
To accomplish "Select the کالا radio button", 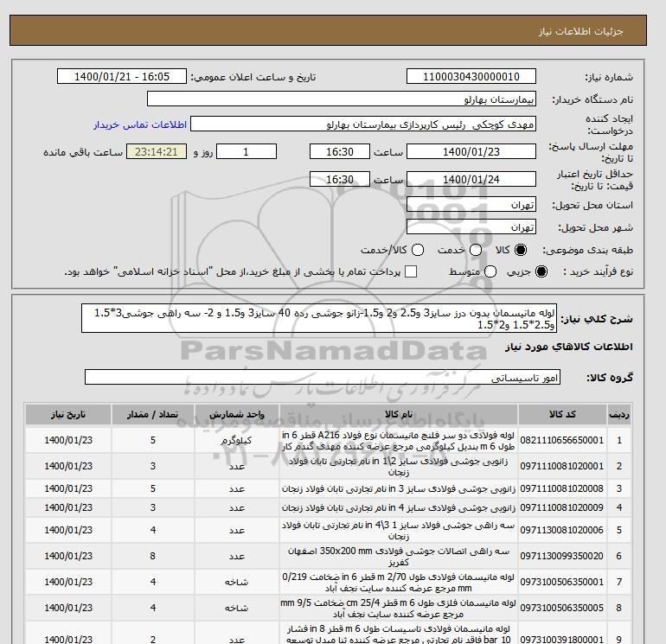I will pyautogui.click(x=521, y=250).
